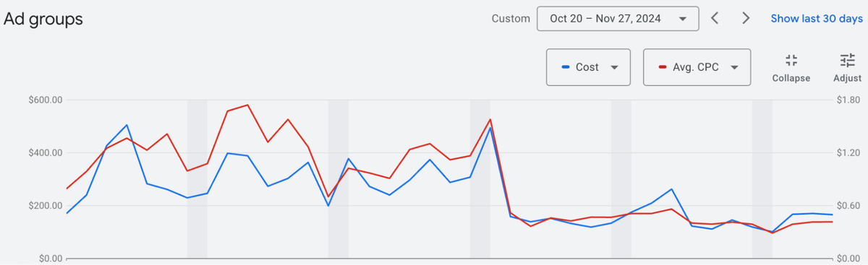Click the first shaded weekend band on the chart
The image size is (868, 265).
coord(197,179)
